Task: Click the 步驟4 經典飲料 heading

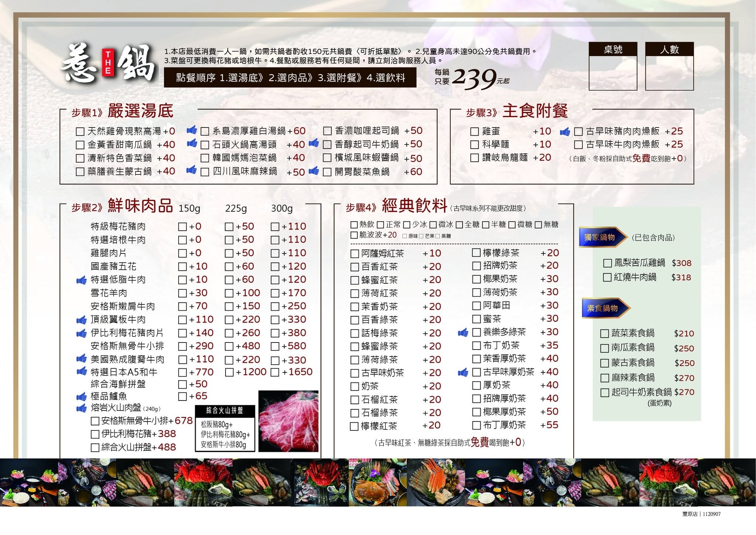Action: coord(397,206)
